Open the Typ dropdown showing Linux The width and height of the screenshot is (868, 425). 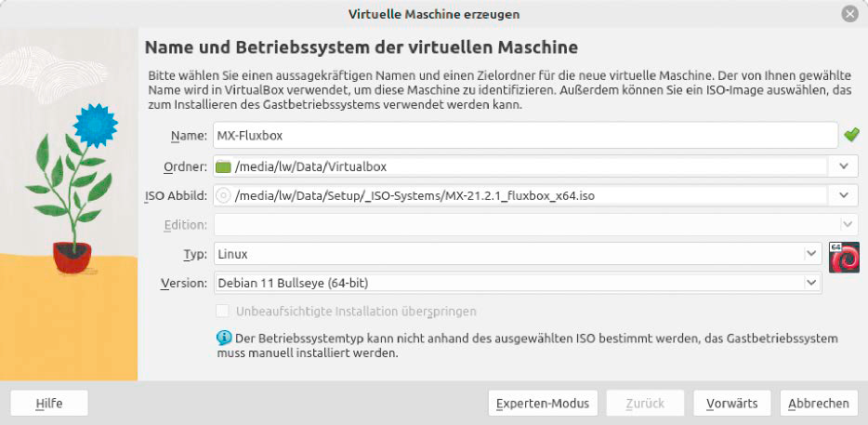tap(811, 254)
